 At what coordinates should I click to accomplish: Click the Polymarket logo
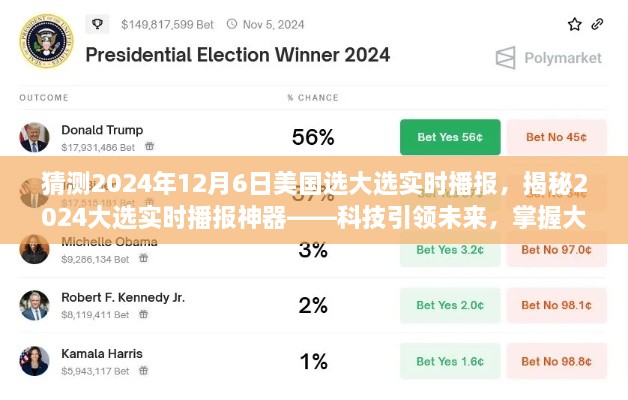click(549, 58)
